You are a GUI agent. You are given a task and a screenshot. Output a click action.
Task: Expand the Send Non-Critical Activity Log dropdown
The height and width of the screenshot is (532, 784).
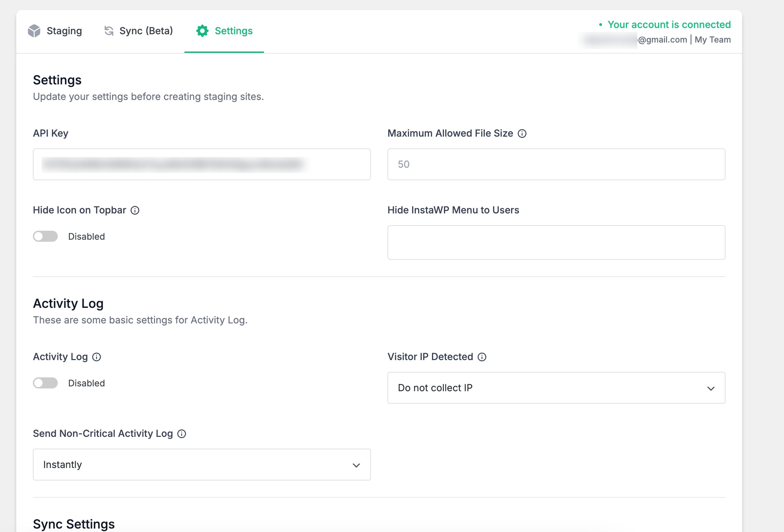point(201,465)
